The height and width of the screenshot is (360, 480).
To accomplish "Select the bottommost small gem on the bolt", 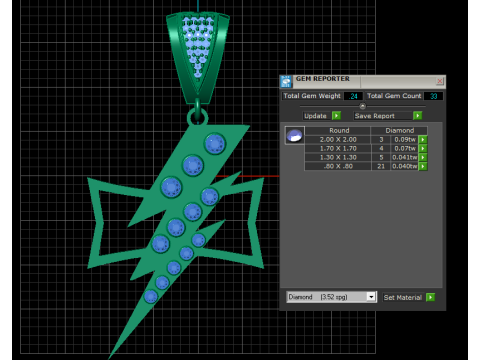I will pyautogui.click(x=150, y=296).
